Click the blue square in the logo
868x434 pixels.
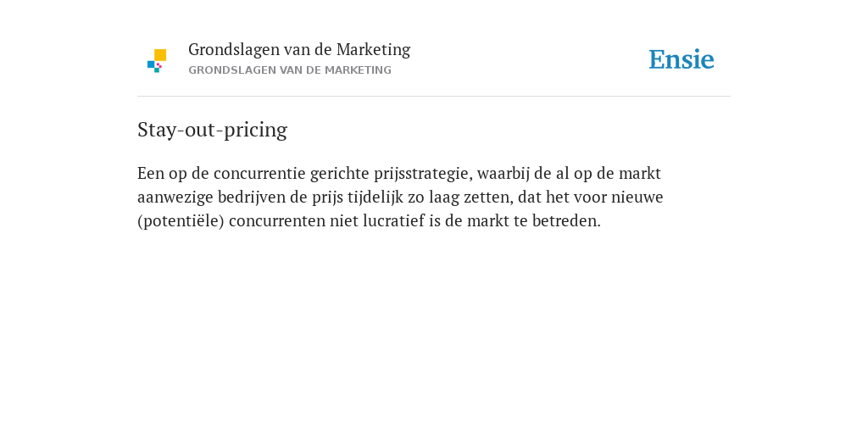pyautogui.click(x=151, y=64)
